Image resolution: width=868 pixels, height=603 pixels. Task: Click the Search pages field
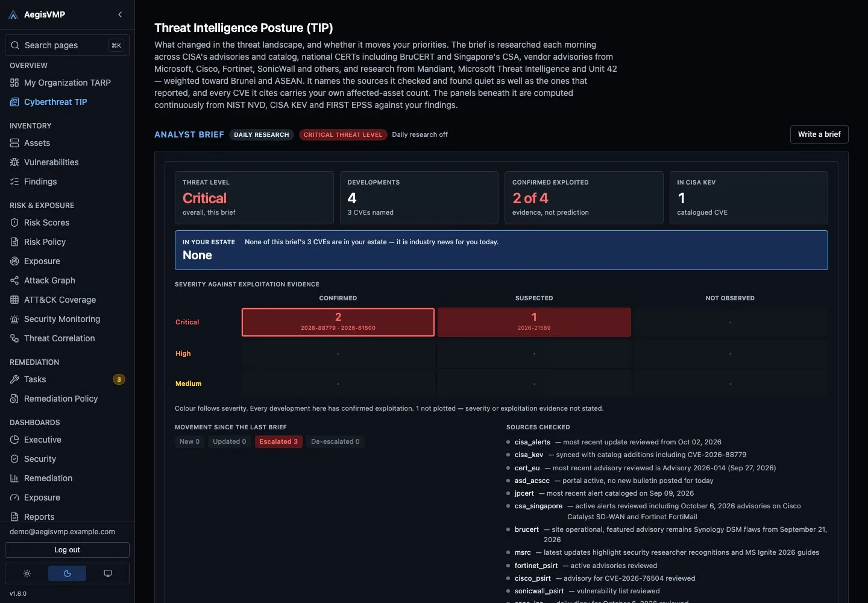pos(67,45)
